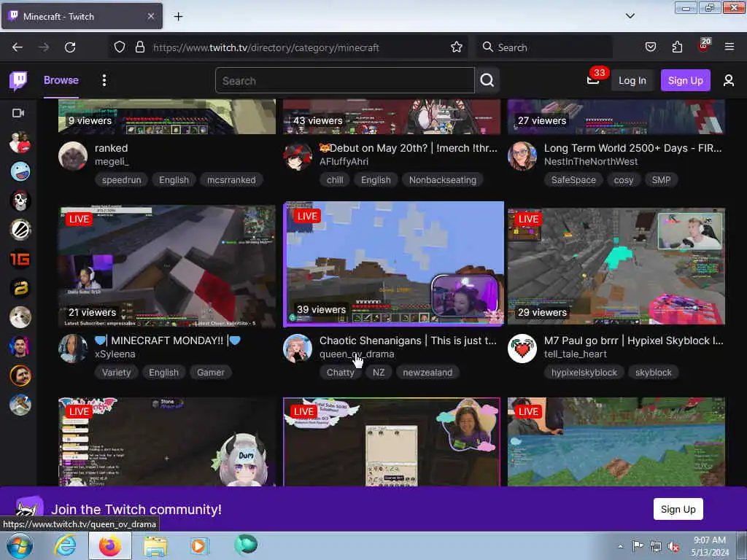The image size is (747, 560).
Task: Open File Explorer folder on taskbar
Action: pyautogui.click(x=155, y=547)
